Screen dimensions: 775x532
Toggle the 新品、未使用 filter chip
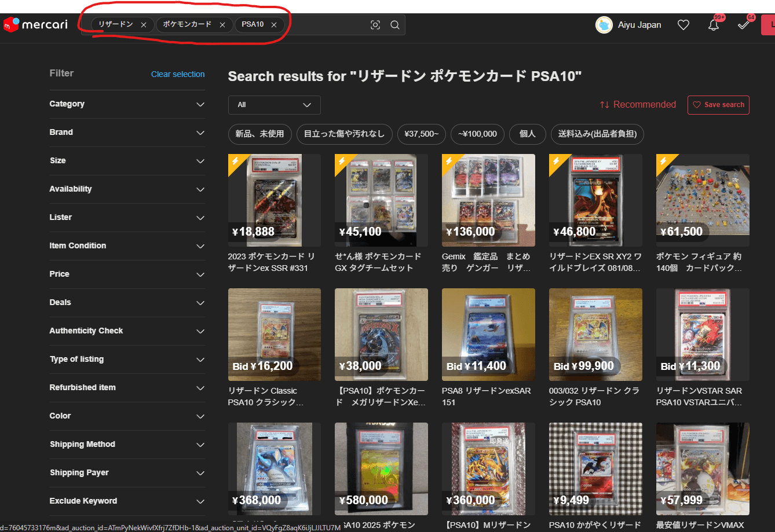[x=259, y=134]
